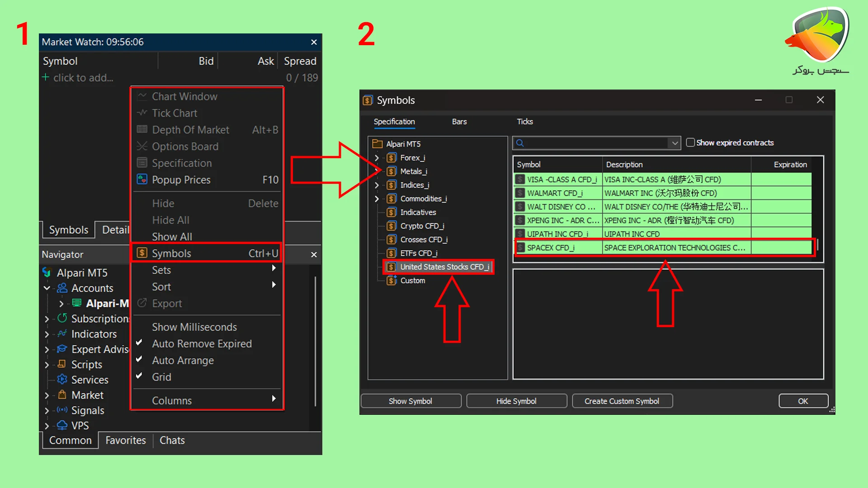Screen dimensions: 868x488
Task: Select the WALT DISNEY CO symbol row
Action: (663, 206)
